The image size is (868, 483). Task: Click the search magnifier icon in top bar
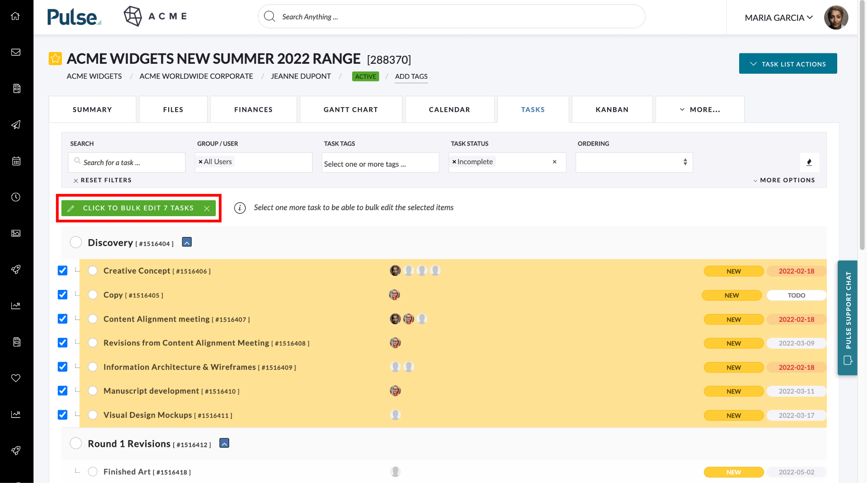[x=269, y=16]
